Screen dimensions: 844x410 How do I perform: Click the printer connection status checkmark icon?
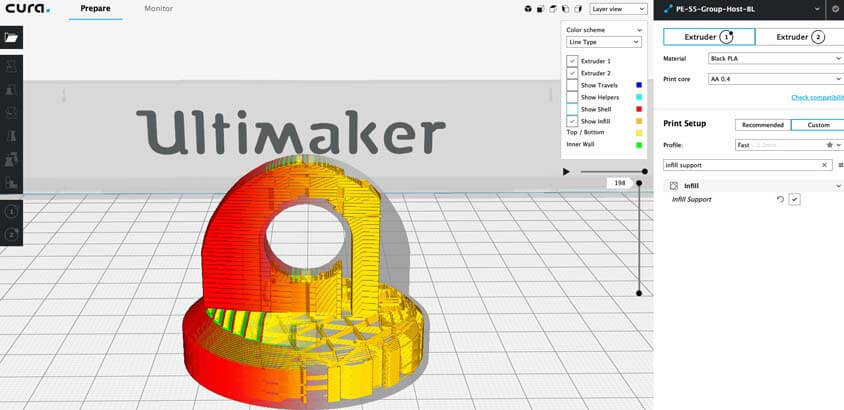pos(835,9)
